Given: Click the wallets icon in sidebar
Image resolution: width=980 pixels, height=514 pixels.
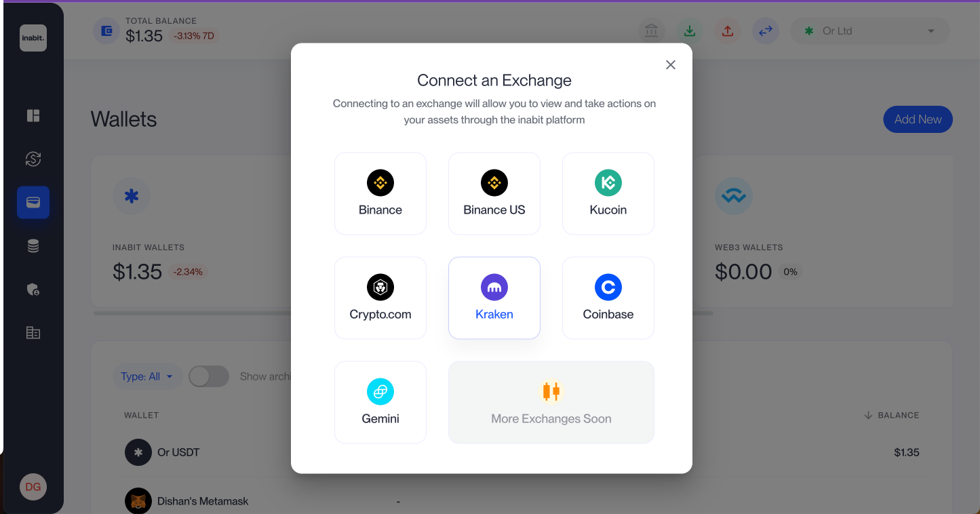Looking at the screenshot, I should pyautogui.click(x=33, y=202).
